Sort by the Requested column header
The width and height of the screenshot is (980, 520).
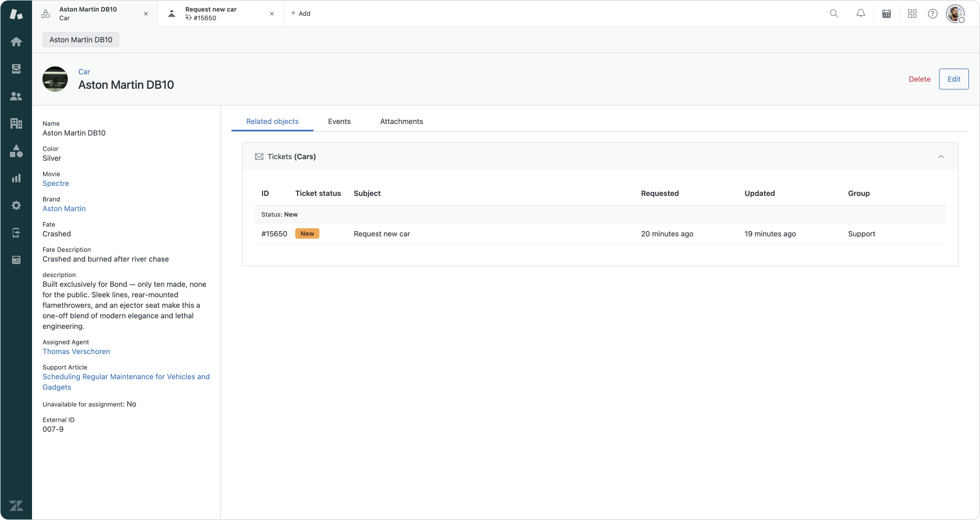660,193
